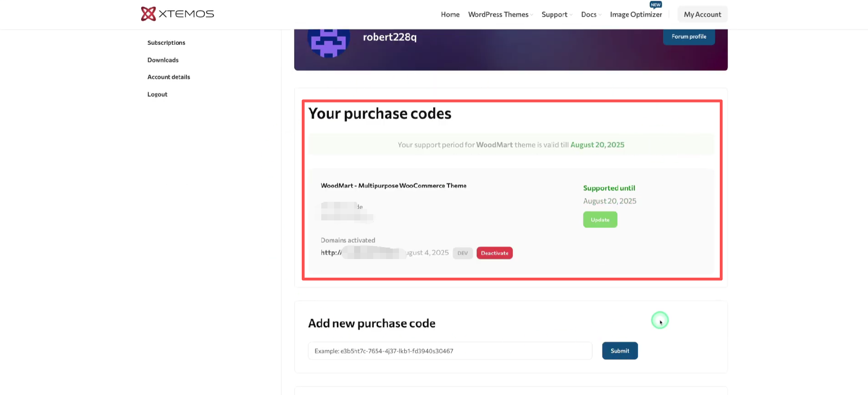Screen dimensions: 868x395
Task: Open My Account
Action: pyautogui.click(x=702, y=15)
